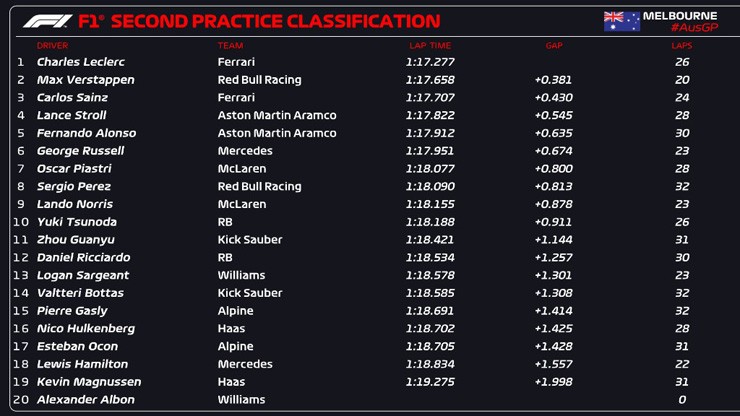This screenshot has width=740, height=416.
Task: Click the LAPS column header
Action: click(682, 46)
